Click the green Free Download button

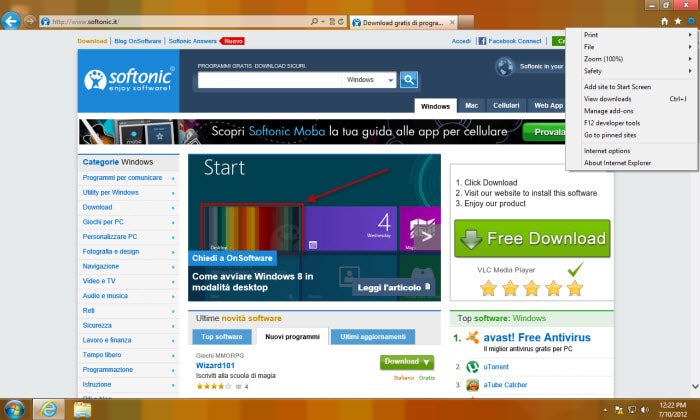pos(531,239)
